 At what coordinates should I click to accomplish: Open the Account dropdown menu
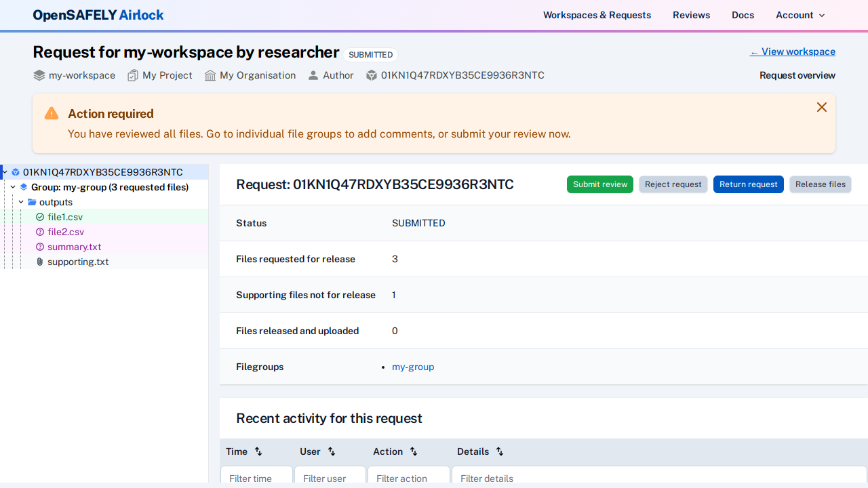(800, 15)
